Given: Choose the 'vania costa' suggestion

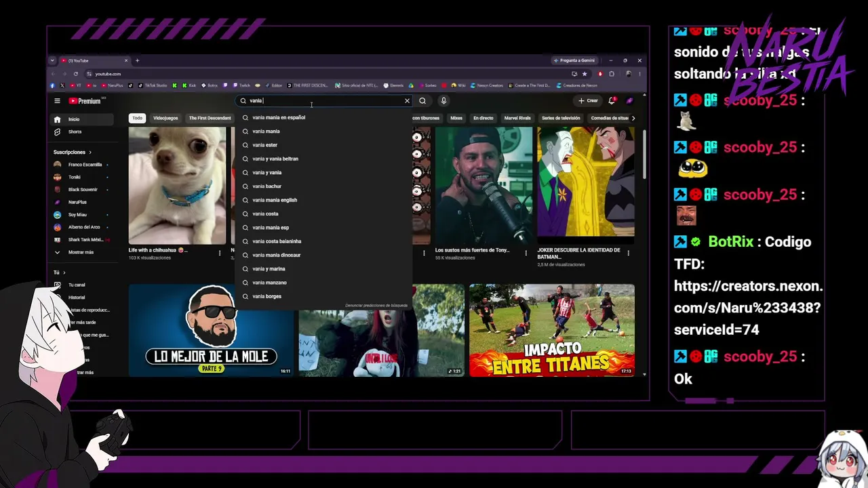Looking at the screenshot, I should click(x=323, y=213).
